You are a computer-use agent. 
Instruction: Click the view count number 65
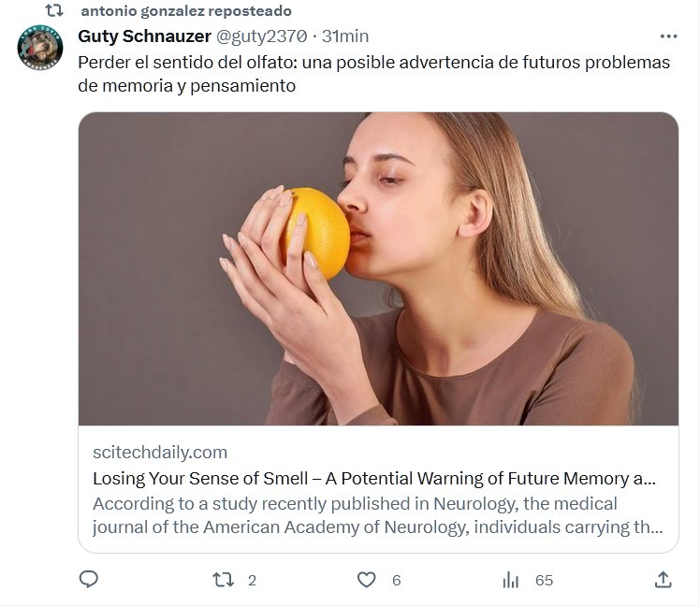(x=544, y=581)
